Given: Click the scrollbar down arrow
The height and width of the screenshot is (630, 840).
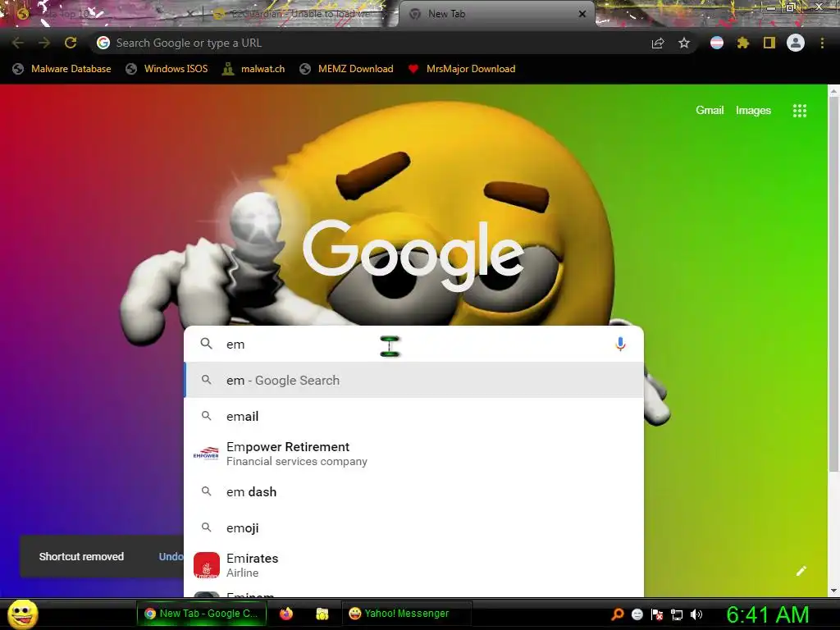Looking at the screenshot, I should click(833, 591).
